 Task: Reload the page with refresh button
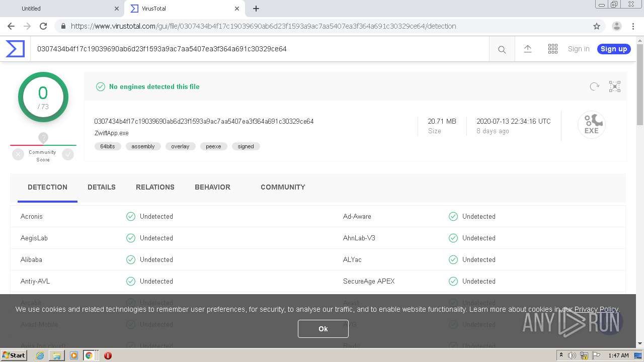[x=43, y=26]
